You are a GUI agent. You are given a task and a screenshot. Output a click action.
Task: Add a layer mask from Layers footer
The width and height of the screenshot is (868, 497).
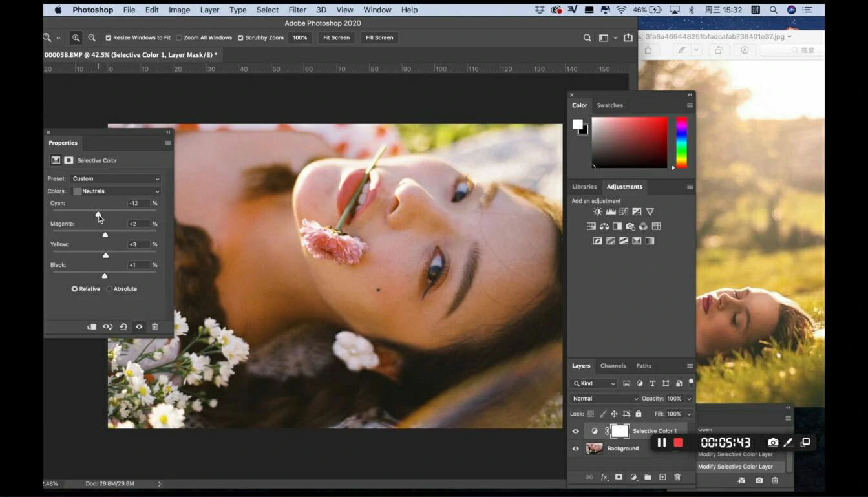click(x=619, y=478)
